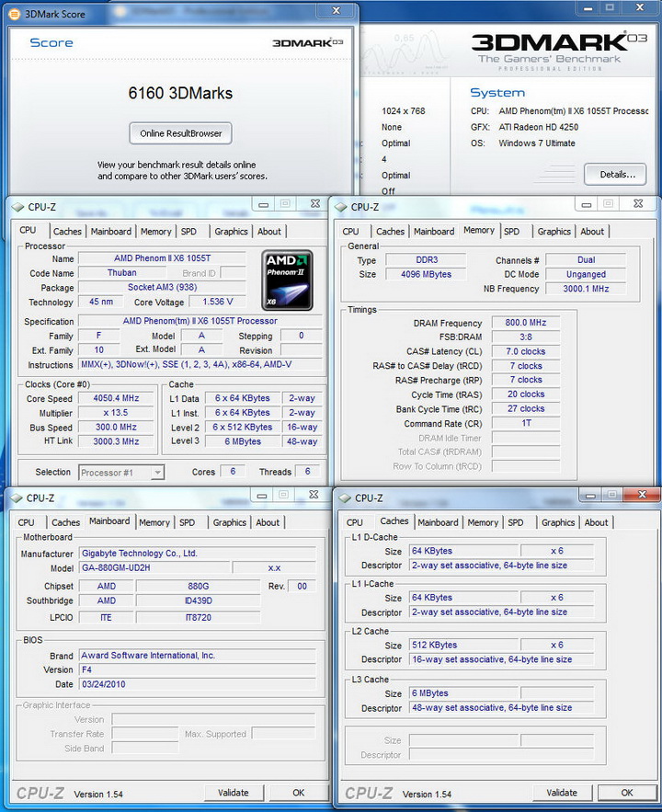This screenshot has width=662, height=812.
Task: Click the DRAM Frequency 800.0 MHz value
Action: coord(526,323)
